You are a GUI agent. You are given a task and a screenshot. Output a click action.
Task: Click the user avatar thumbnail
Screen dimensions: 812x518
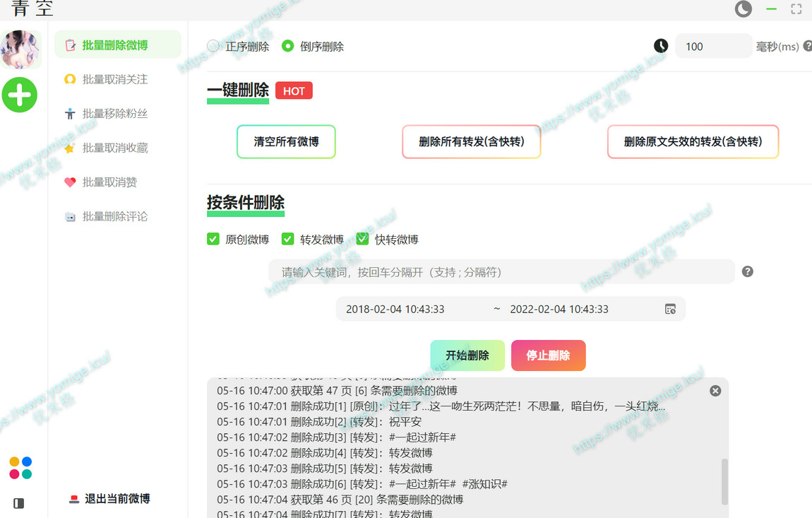[20, 49]
